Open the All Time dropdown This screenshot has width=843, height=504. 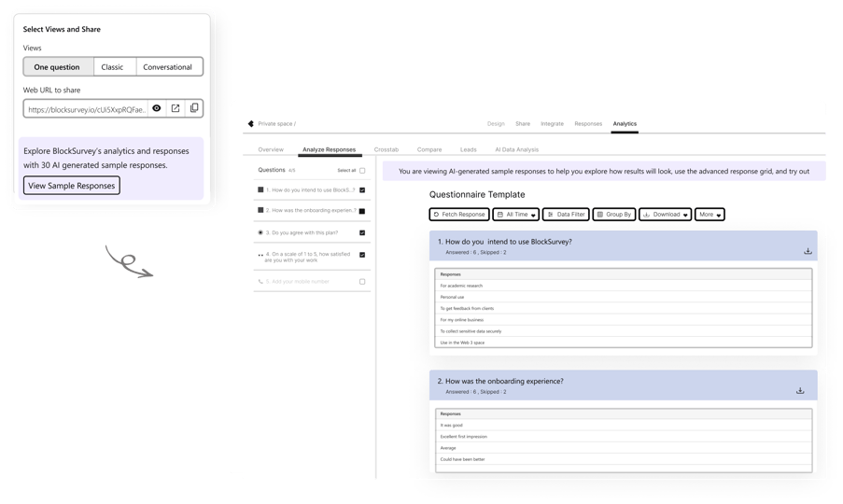[515, 215]
